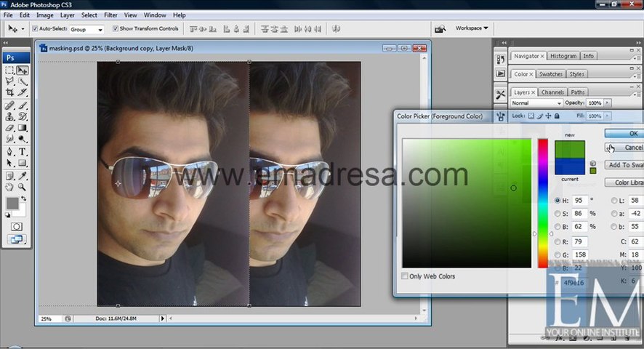Select the Path Selection tool
Viewport: 644px width, 349px height.
coord(10,163)
